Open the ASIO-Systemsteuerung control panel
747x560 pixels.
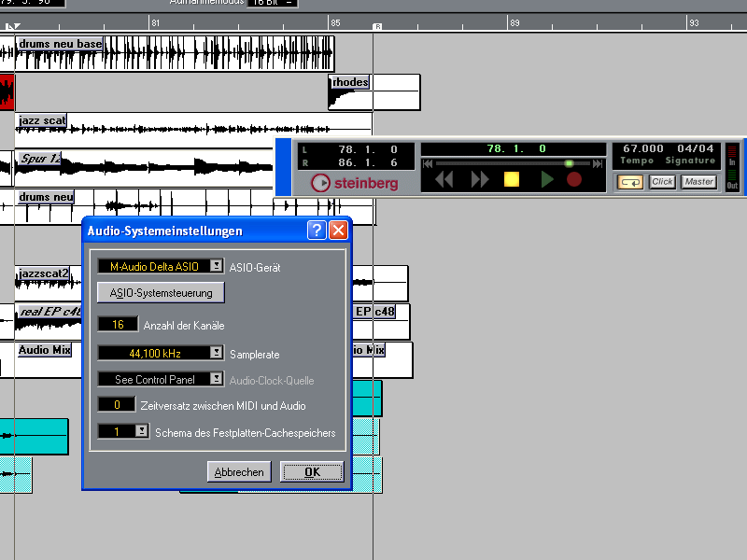(161, 292)
